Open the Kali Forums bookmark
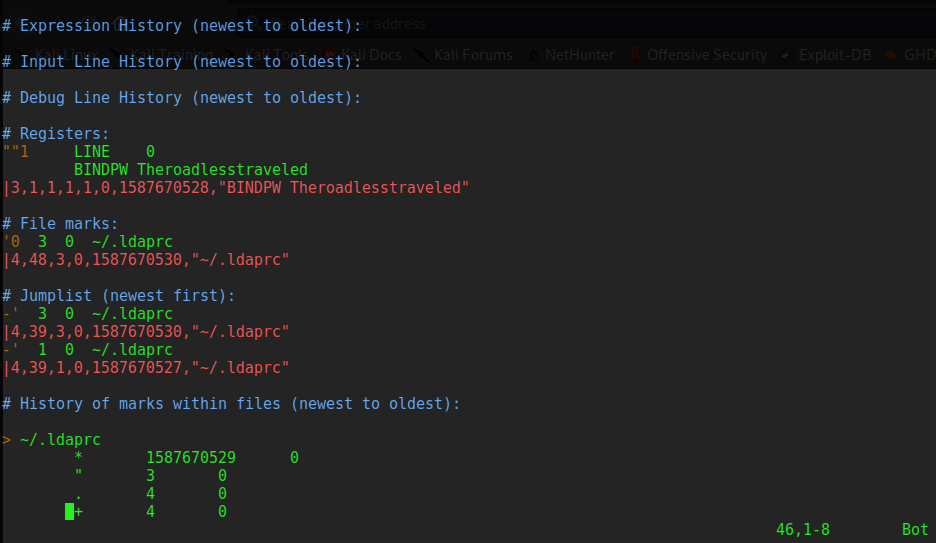 click(472, 55)
